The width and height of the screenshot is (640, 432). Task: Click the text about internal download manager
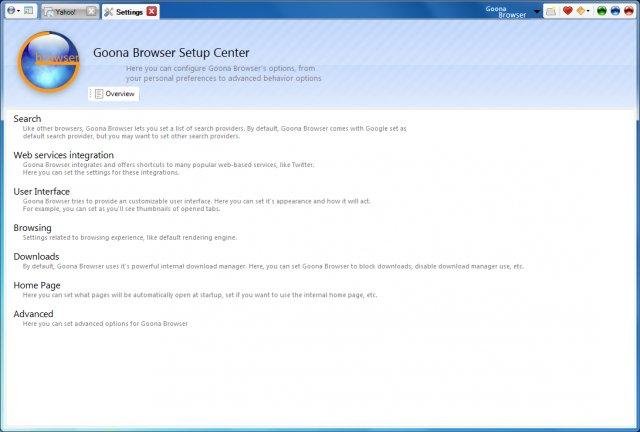click(273, 266)
